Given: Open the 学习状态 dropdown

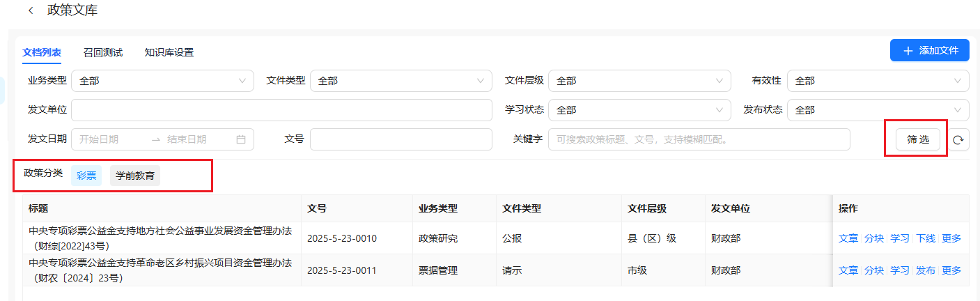Looking at the screenshot, I should [x=639, y=110].
